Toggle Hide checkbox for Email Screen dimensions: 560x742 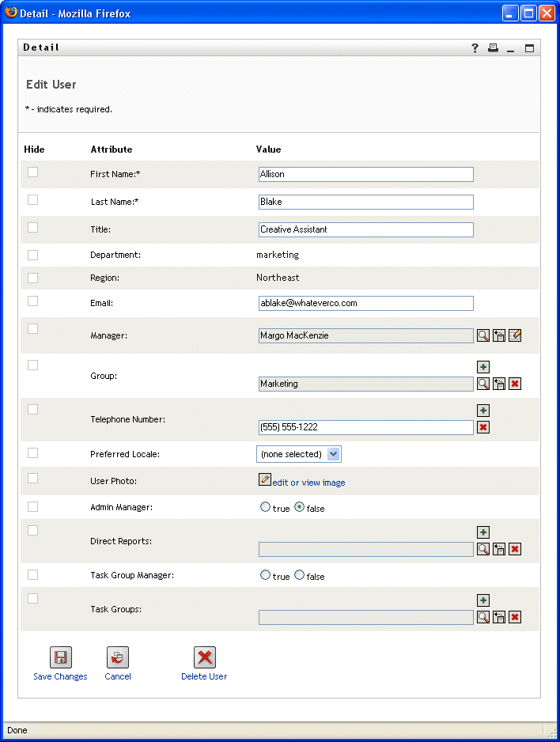[x=32, y=301]
